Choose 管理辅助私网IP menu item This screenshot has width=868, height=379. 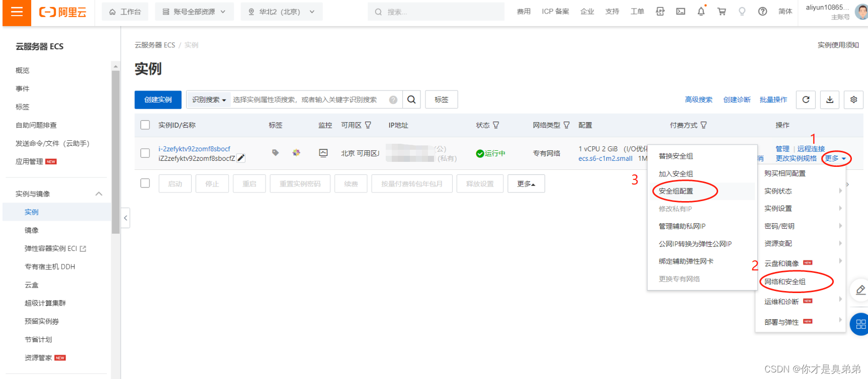pos(682,226)
